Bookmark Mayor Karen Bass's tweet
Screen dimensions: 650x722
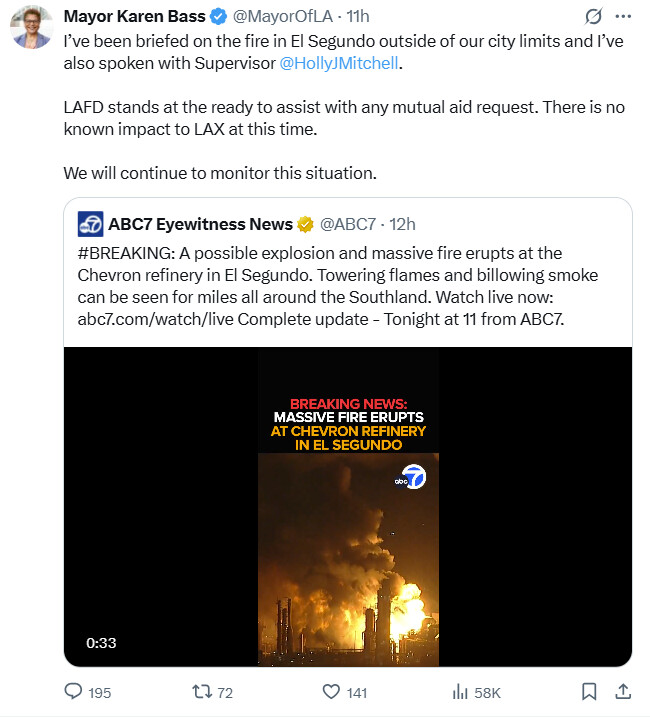(x=589, y=691)
